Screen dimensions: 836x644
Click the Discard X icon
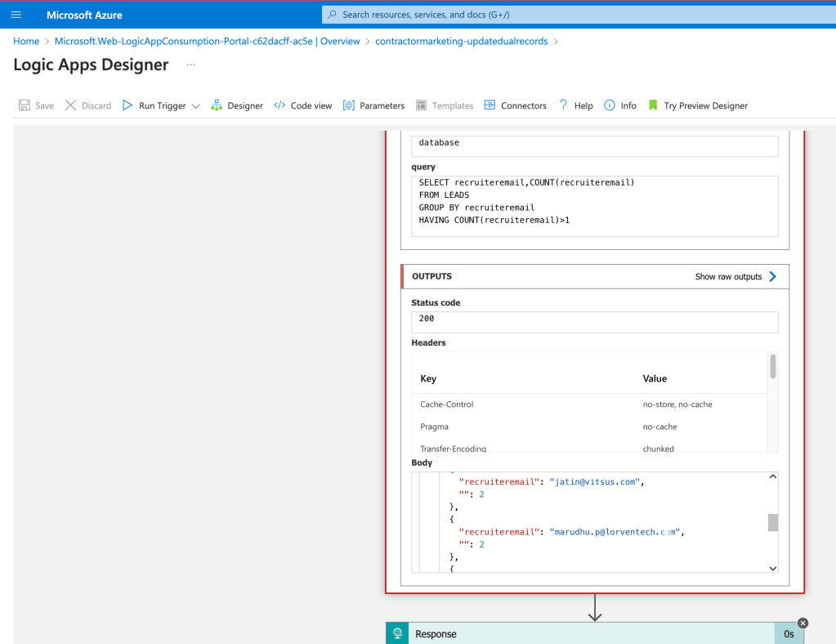70,105
